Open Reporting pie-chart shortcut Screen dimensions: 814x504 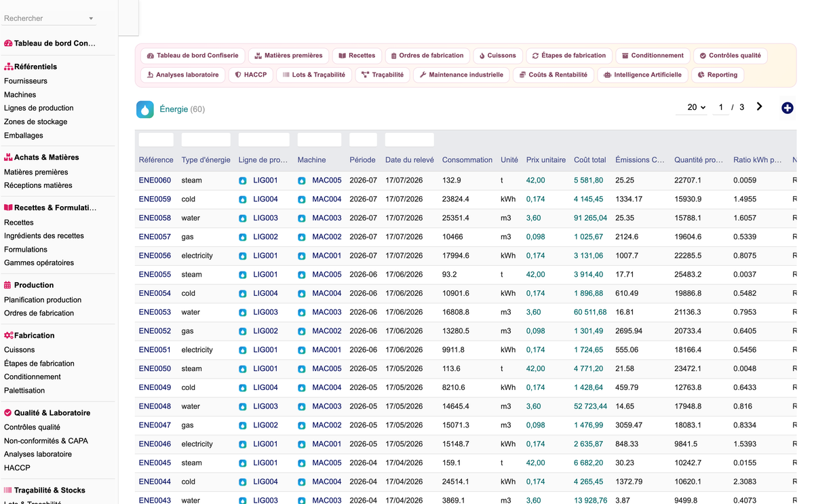click(718, 75)
